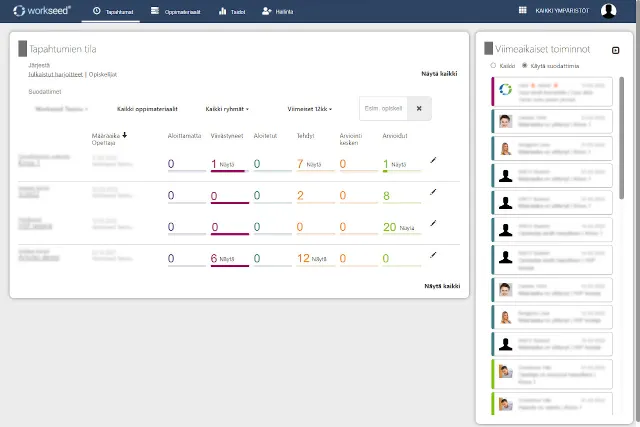Sort by Opiskelijat
The image size is (640, 427).
point(103,74)
